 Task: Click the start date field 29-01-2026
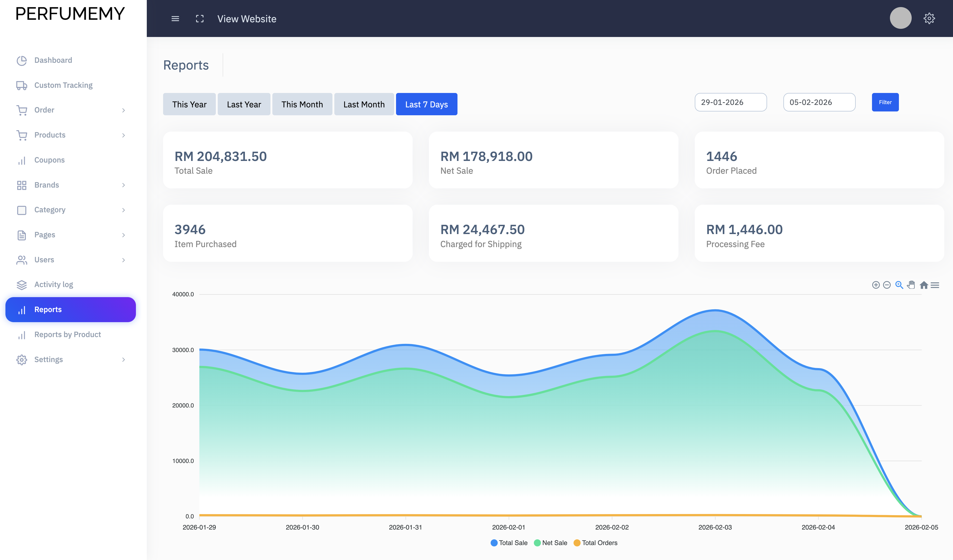[730, 102]
